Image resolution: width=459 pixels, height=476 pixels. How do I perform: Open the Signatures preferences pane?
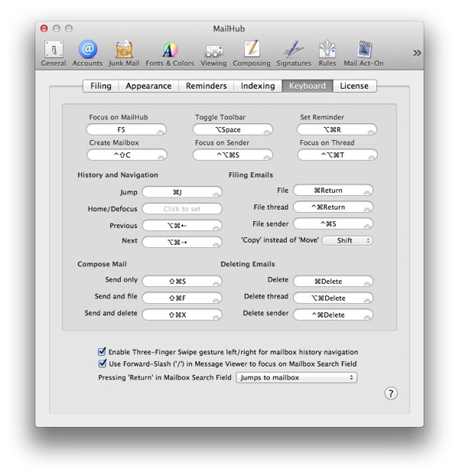[294, 54]
